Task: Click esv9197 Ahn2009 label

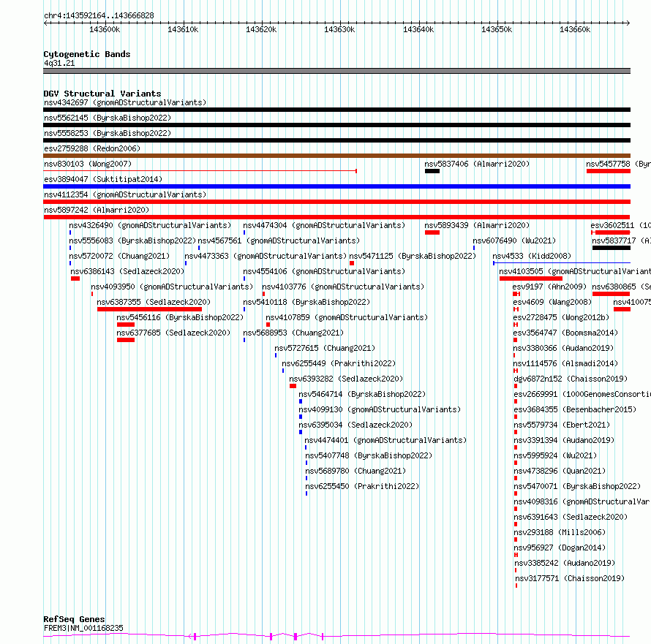Action: point(549,287)
